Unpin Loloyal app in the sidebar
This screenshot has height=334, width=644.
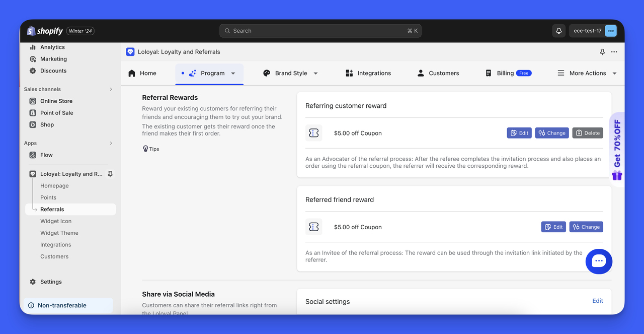[x=110, y=174]
